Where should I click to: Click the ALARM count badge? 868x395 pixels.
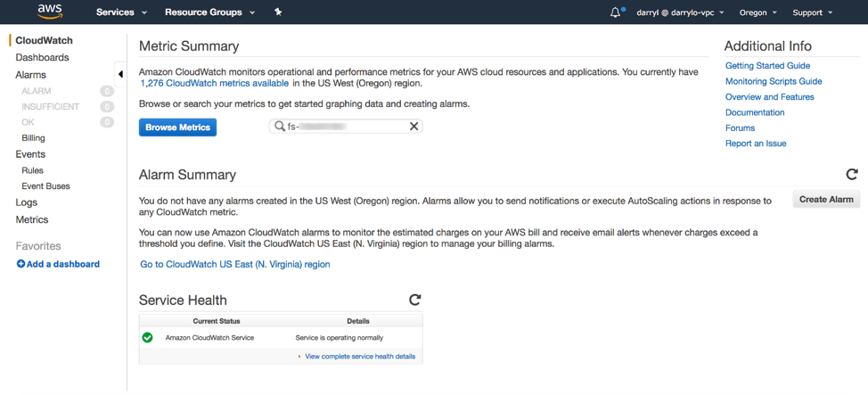point(107,91)
